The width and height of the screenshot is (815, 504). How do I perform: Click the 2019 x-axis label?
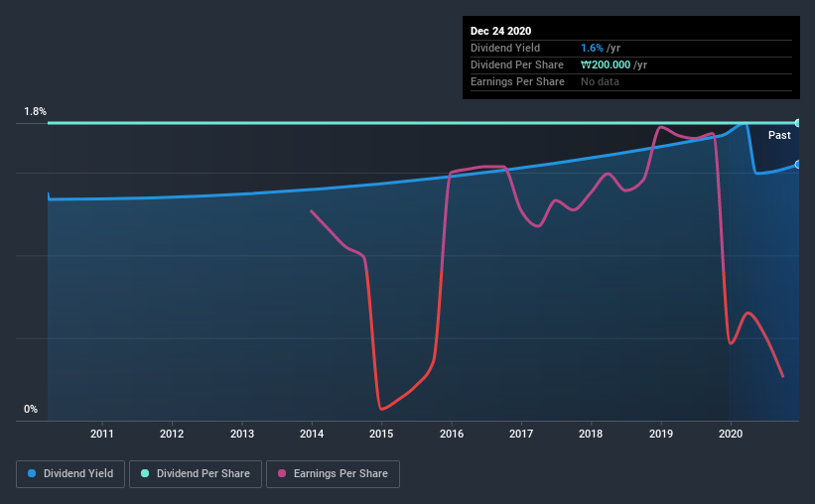coord(661,434)
